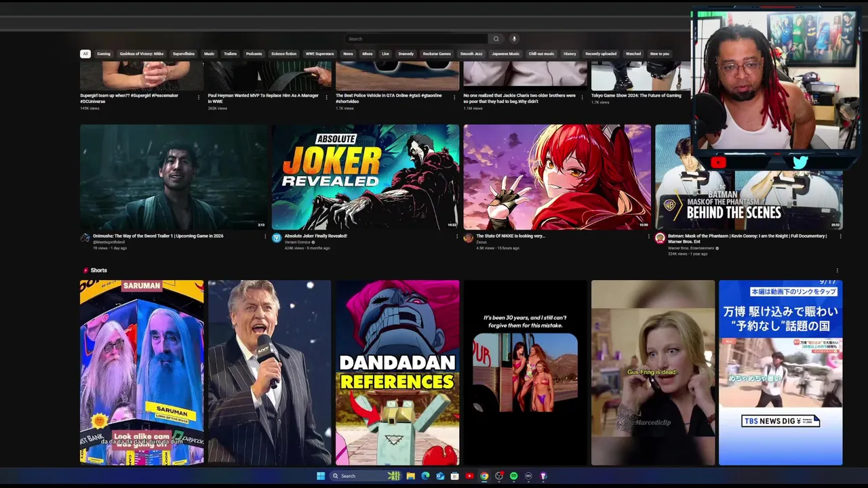Open Microsoft Edge from the taskbar
This screenshot has height=488, width=868.
point(425,476)
